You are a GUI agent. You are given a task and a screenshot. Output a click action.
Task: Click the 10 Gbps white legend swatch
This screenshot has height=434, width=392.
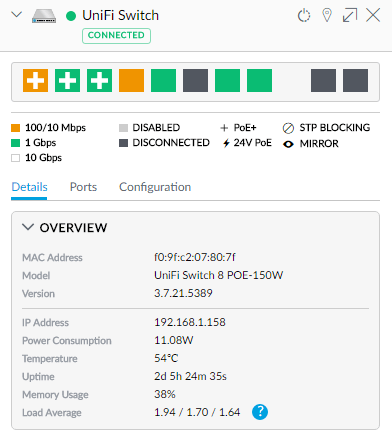[x=15, y=158]
